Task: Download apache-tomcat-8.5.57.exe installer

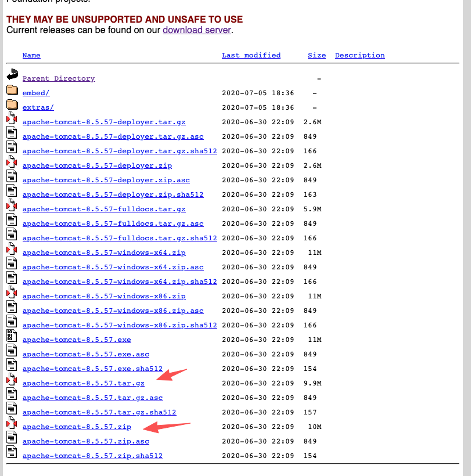Action: click(x=77, y=340)
